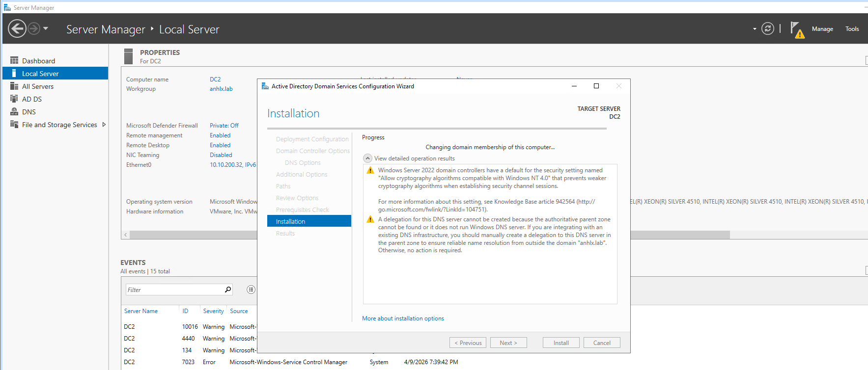Open the Notifications flag with warning
Image resolution: width=868 pixels, height=370 pixels.
tap(796, 29)
